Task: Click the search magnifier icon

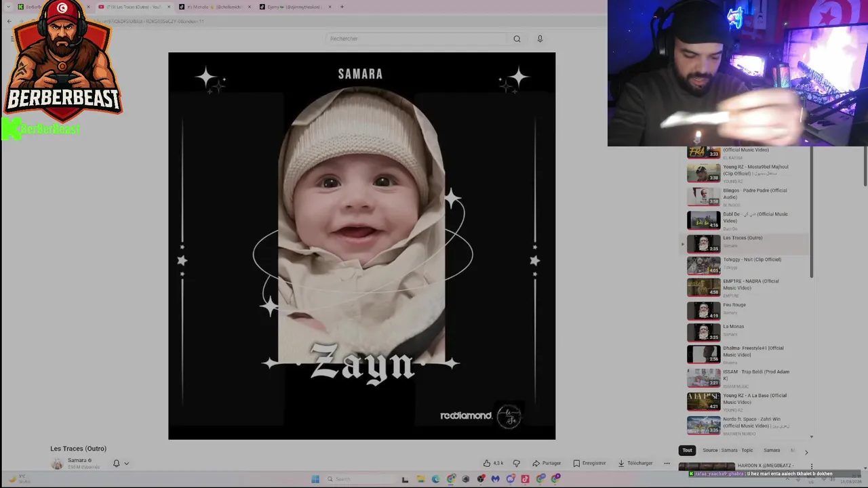Action: click(517, 39)
